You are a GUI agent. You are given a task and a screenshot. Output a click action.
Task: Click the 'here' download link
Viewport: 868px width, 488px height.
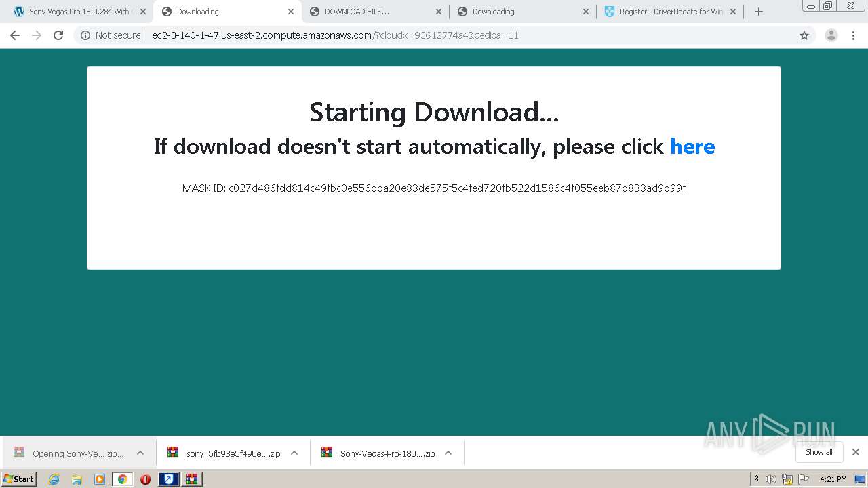click(692, 146)
